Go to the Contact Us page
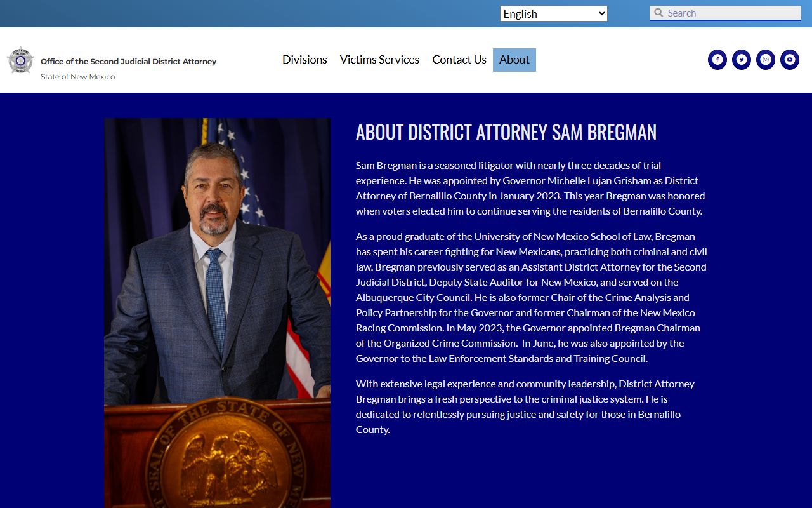This screenshot has width=812, height=508. point(459,60)
